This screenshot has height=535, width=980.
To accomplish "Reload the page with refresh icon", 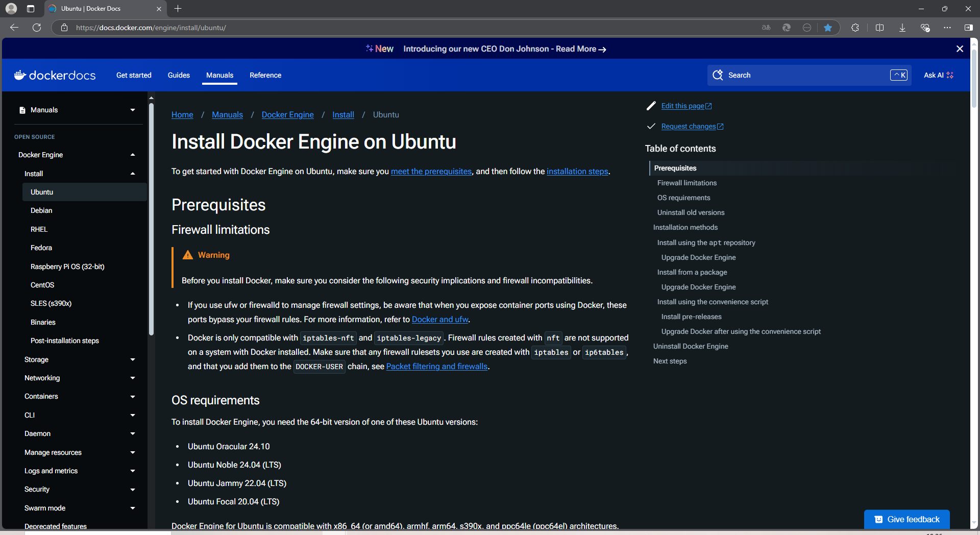I will 37,28.
